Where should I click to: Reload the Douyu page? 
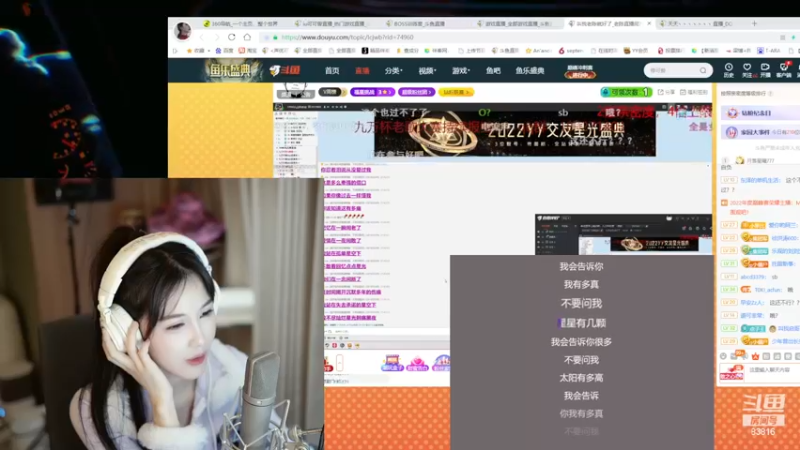pyautogui.click(x=232, y=37)
